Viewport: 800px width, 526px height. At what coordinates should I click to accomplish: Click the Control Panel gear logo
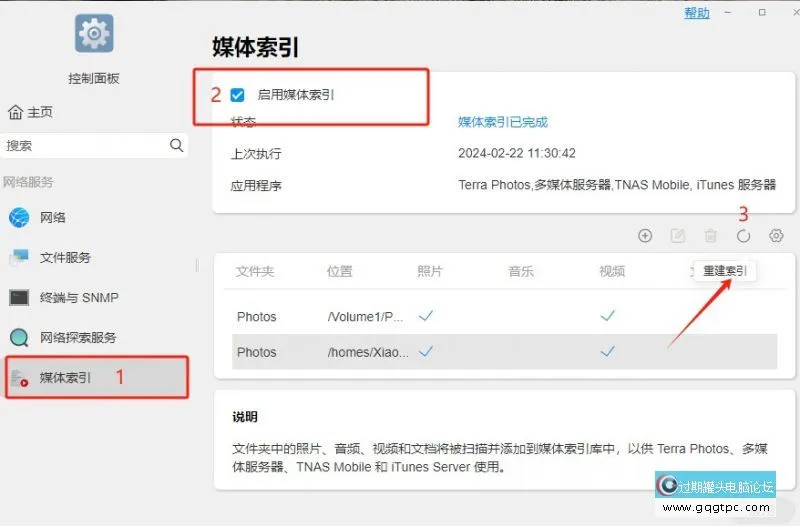pyautogui.click(x=94, y=34)
